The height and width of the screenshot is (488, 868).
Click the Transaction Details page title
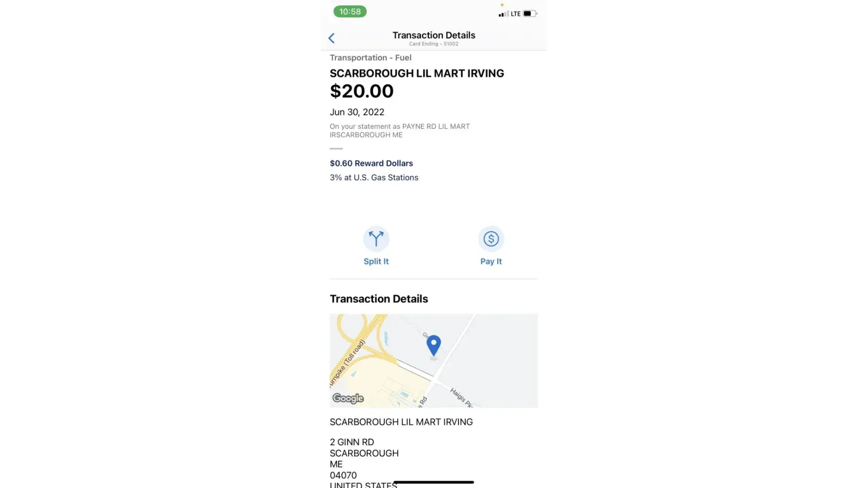(434, 35)
